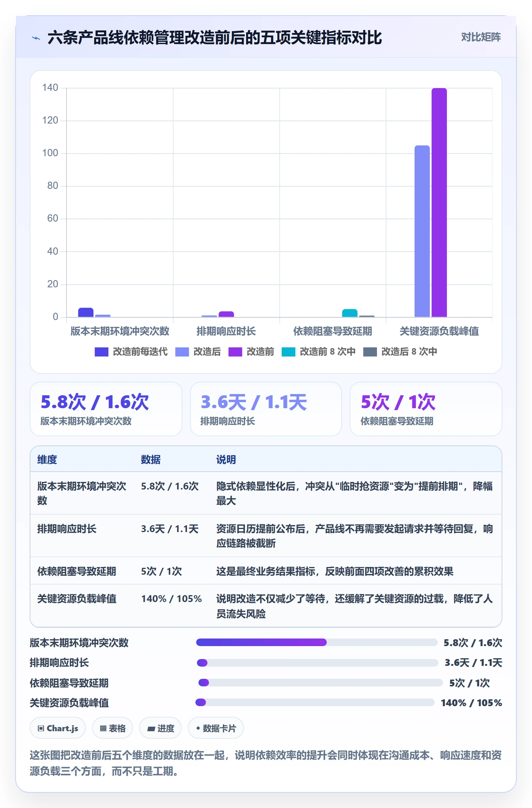Click the 版本末期环境冲突次数 progress bar
Viewport: 532px width, 808px height.
coord(317,642)
